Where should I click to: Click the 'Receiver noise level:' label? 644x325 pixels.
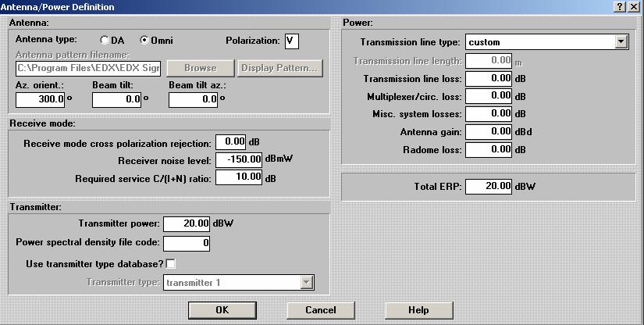click(x=165, y=161)
